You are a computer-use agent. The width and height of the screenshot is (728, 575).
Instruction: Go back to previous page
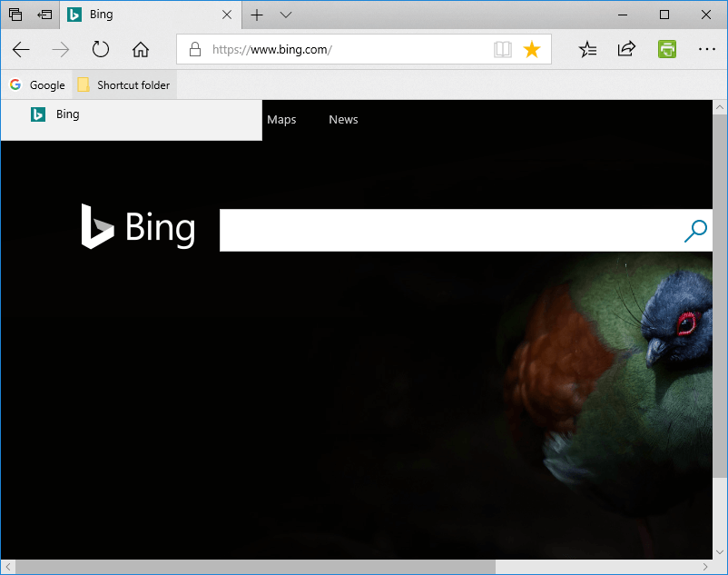point(21,49)
